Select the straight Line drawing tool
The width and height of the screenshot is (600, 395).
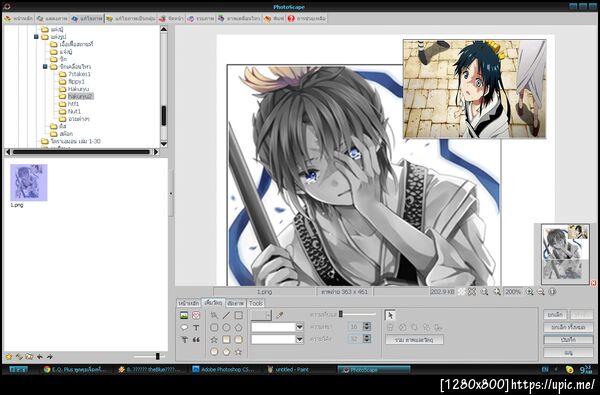(x=227, y=315)
